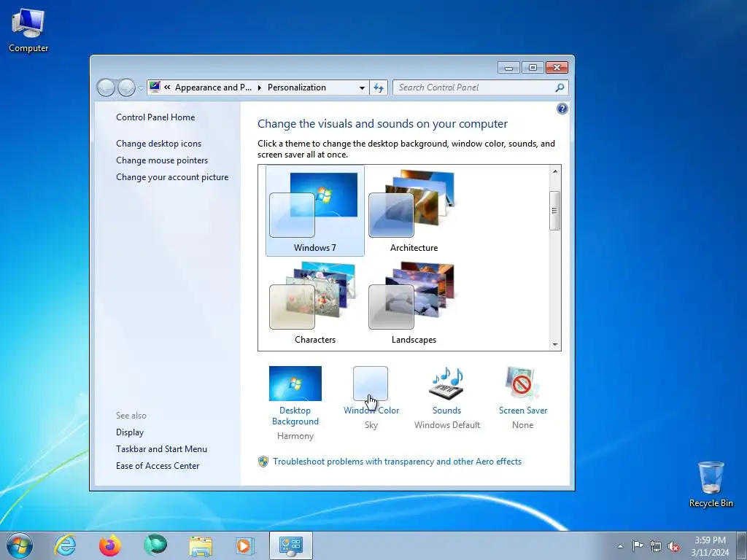Launch Firefox from taskbar
The image size is (747, 560).
click(109, 545)
